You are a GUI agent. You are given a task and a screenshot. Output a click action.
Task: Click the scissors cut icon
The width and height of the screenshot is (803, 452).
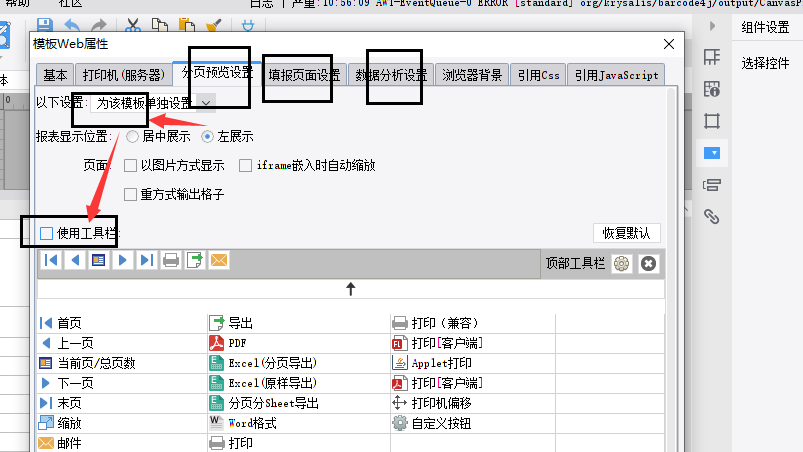133,25
